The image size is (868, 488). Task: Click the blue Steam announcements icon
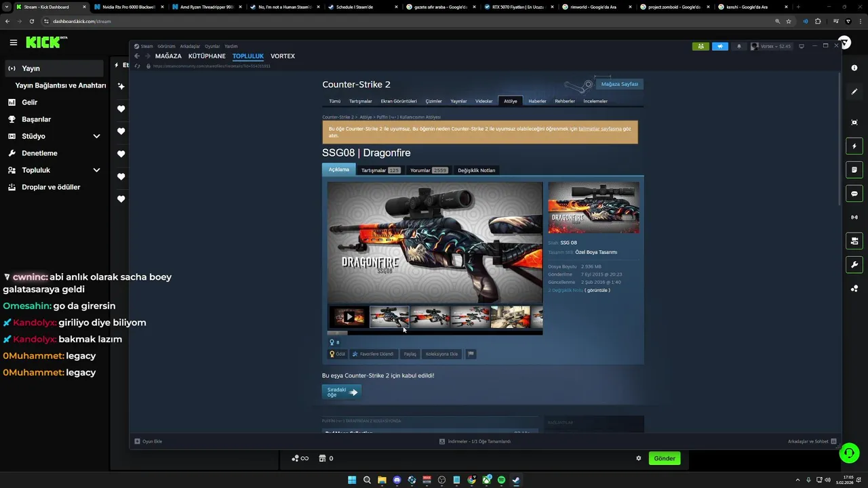720,46
